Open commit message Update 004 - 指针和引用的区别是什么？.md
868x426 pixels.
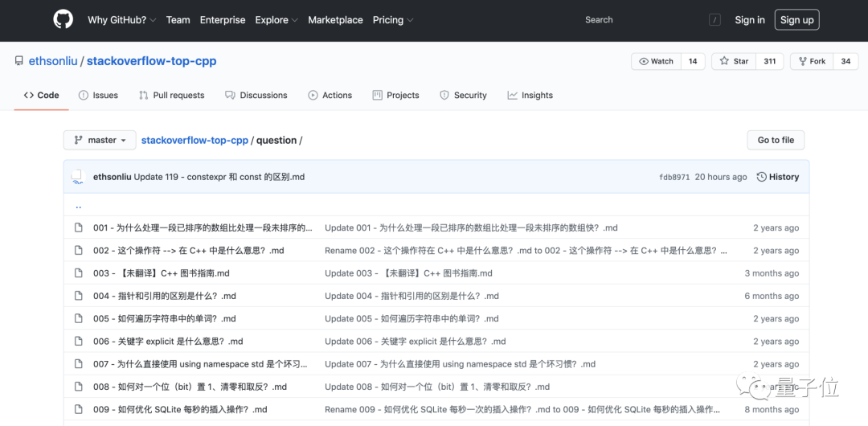pos(411,296)
